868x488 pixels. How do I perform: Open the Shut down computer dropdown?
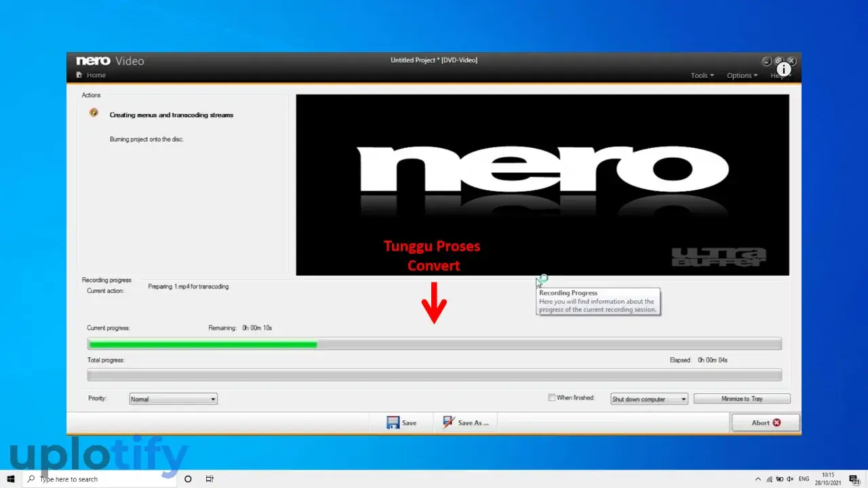coord(649,399)
